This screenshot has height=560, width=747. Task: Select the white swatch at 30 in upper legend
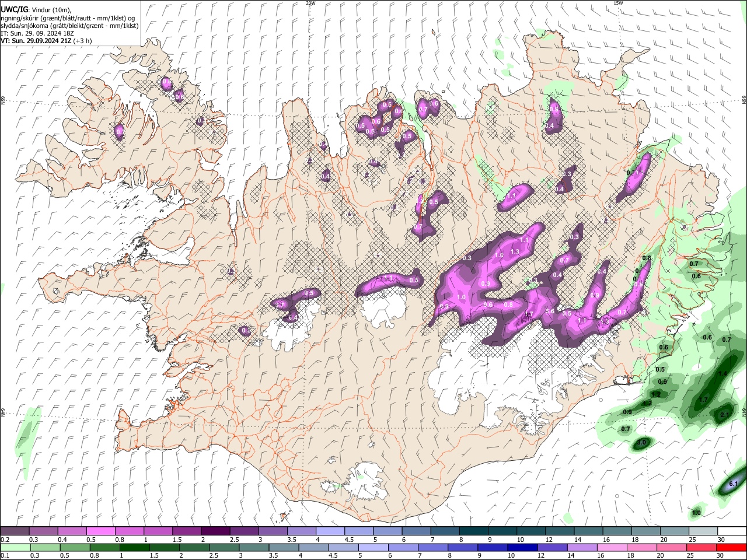coord(731,531)
